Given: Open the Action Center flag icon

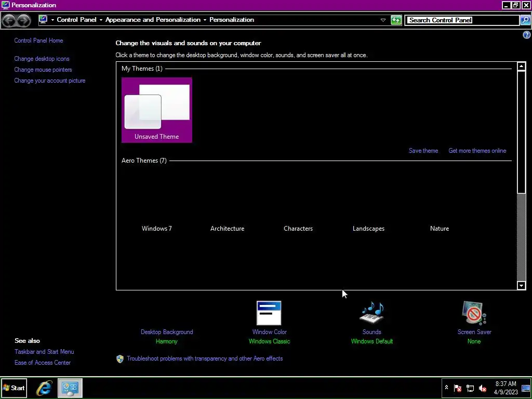Looking at the screenshot, I should click(x=458, y=388).
